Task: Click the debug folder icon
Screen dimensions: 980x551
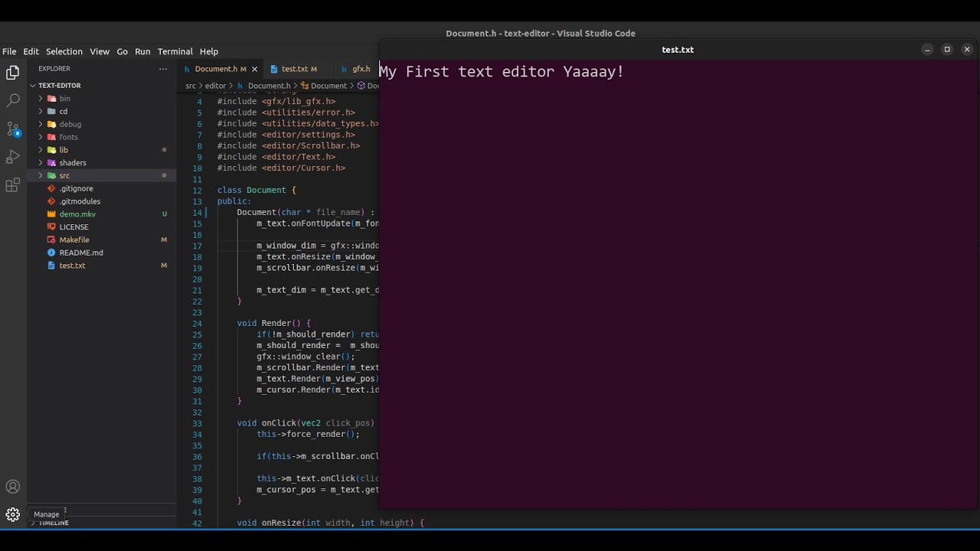Action: coord(52,124)
